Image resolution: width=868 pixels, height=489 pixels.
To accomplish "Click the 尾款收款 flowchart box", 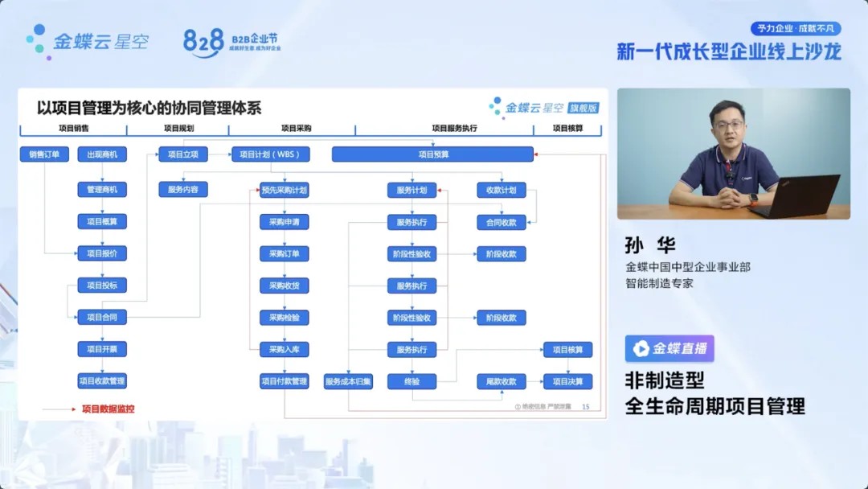I will coord(502,381).
